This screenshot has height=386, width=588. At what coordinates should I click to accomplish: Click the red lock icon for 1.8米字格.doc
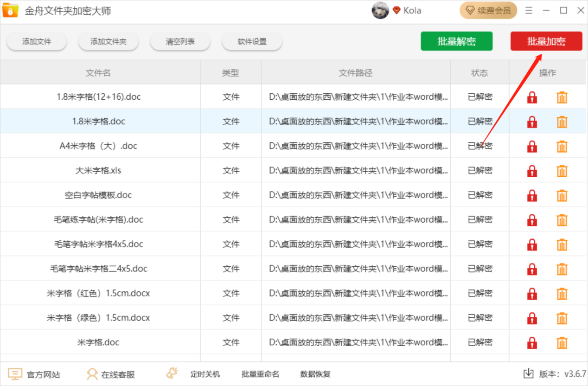(531, 122)
